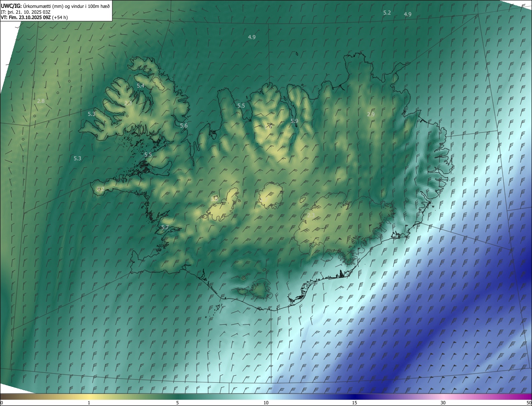Click the 5.2 value on the map
The image size is (532, 406).
click(x=387, y=13)
